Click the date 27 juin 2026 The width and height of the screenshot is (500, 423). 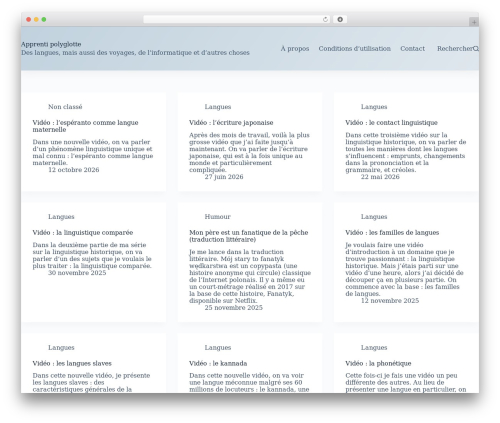pyautogui.click(x=224, y=177)
